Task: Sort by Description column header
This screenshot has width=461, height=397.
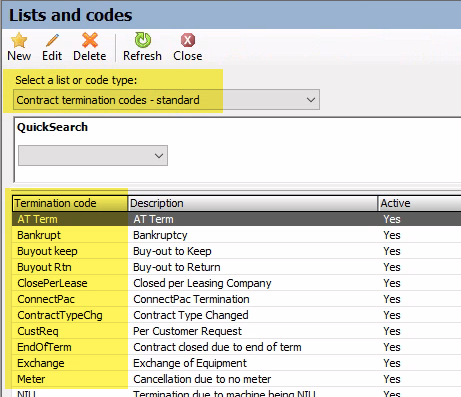Action: (252, 203)
